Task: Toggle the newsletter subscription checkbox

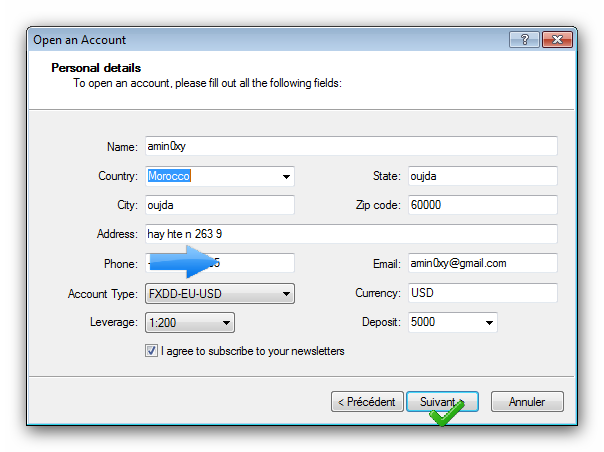Action: (x=152, y=351)
